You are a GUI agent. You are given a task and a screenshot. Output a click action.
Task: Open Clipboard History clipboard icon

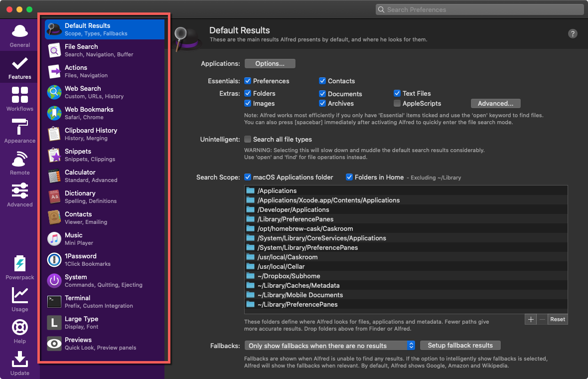[54, 134]
